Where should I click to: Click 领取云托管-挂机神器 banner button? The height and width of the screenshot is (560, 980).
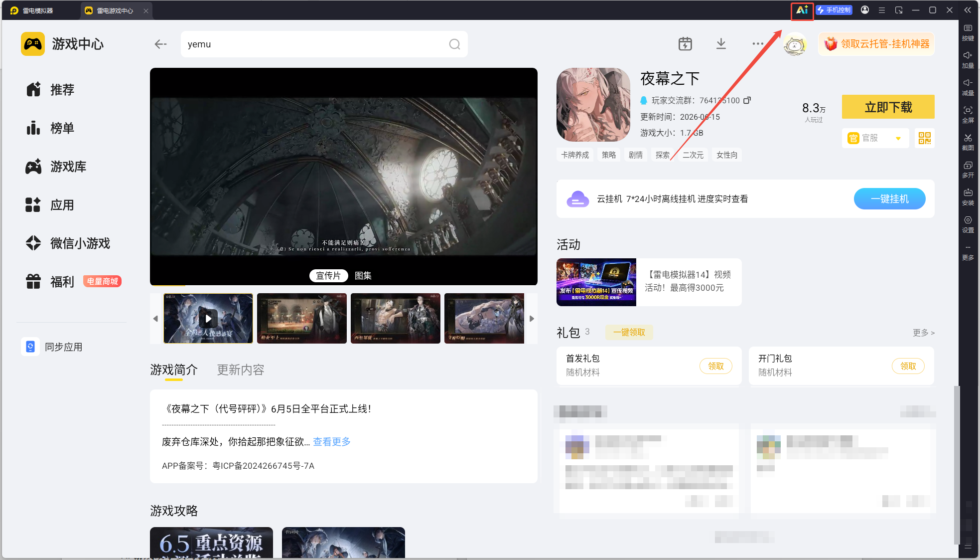(x=876, y=44)
